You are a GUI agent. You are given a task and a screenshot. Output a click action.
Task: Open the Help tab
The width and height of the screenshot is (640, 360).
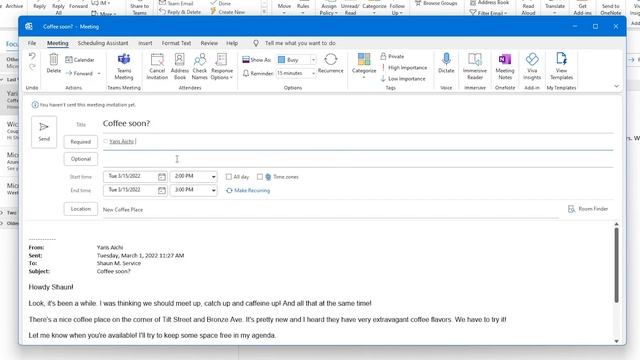point(232,43)
